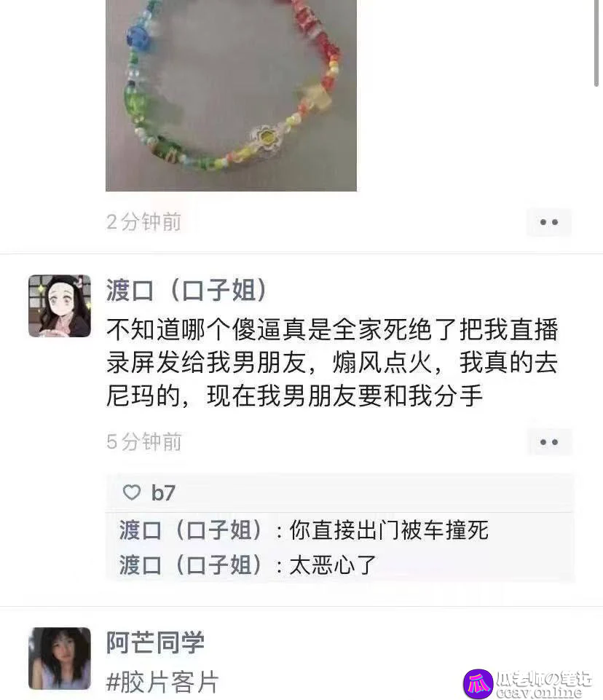Screen dimensions: 603x700
Task: Click the scrollbar on right edge
Action: (596, 43)
